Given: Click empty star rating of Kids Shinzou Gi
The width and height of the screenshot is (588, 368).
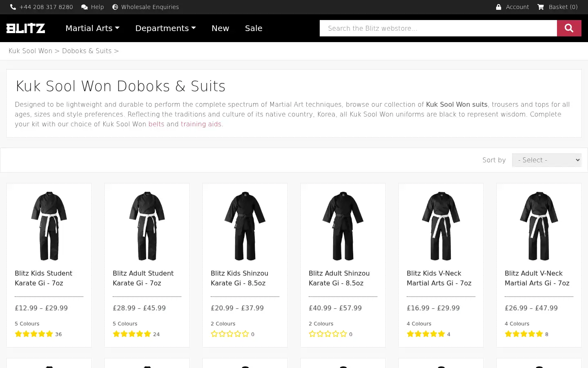Looking at the screenshot, I should [230, 334].
